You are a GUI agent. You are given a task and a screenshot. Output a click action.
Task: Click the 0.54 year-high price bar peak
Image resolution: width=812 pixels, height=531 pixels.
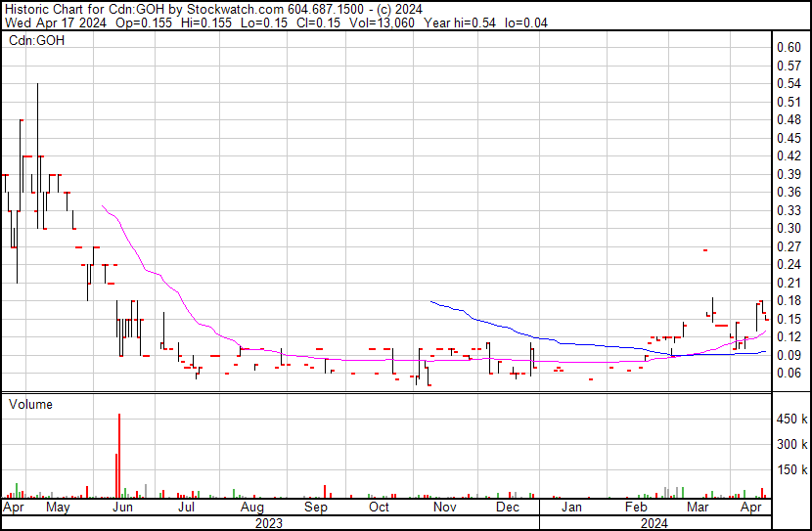pyautogui.click(x=37, y=85)
